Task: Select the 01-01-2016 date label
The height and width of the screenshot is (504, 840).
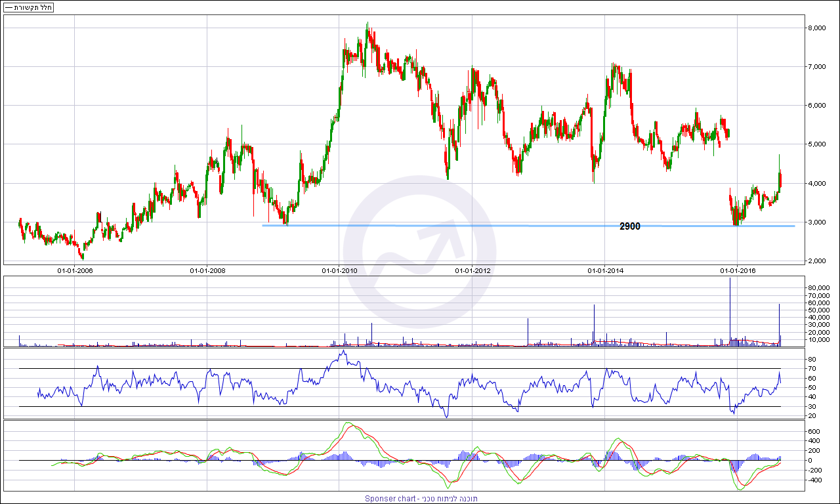Action: pos(737,270)
